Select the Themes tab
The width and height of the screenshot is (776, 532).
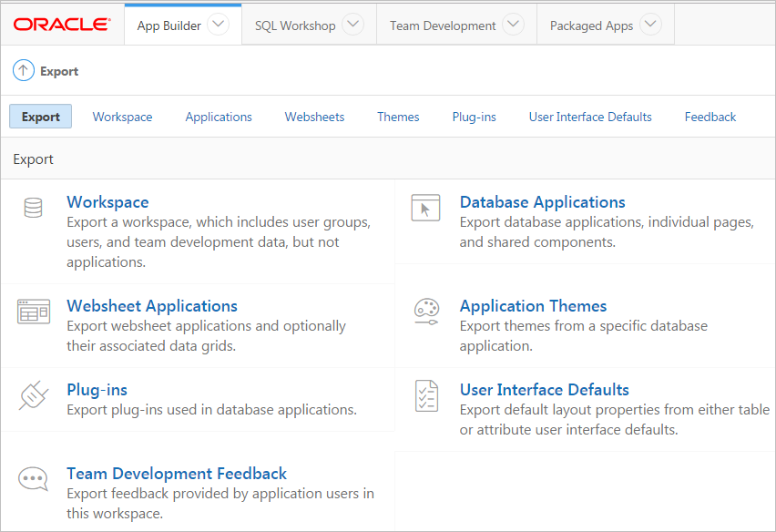click(x=398, y=117)
